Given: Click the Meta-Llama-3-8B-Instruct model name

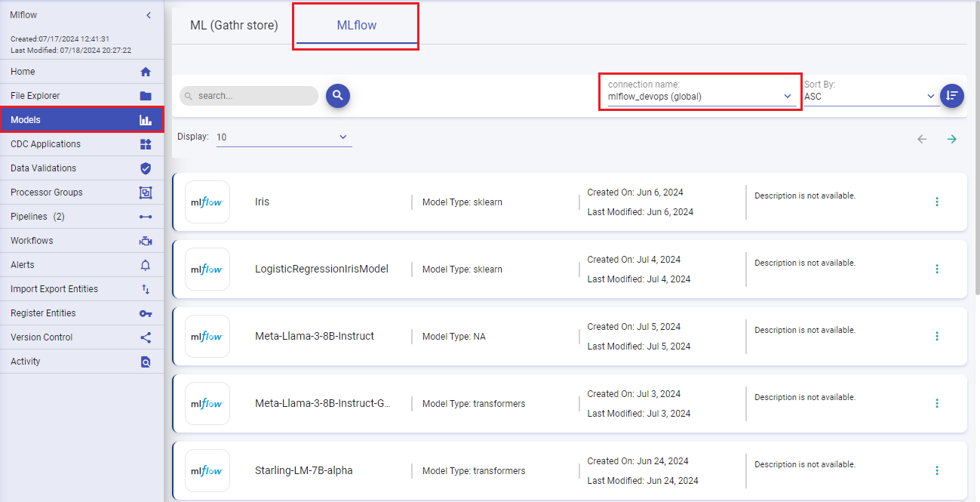Looking at the screenshot, I should click(x=315, y=336).
